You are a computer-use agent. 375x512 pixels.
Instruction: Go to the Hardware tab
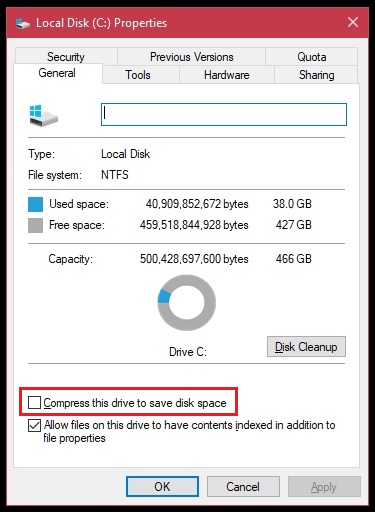pos(227,75)
